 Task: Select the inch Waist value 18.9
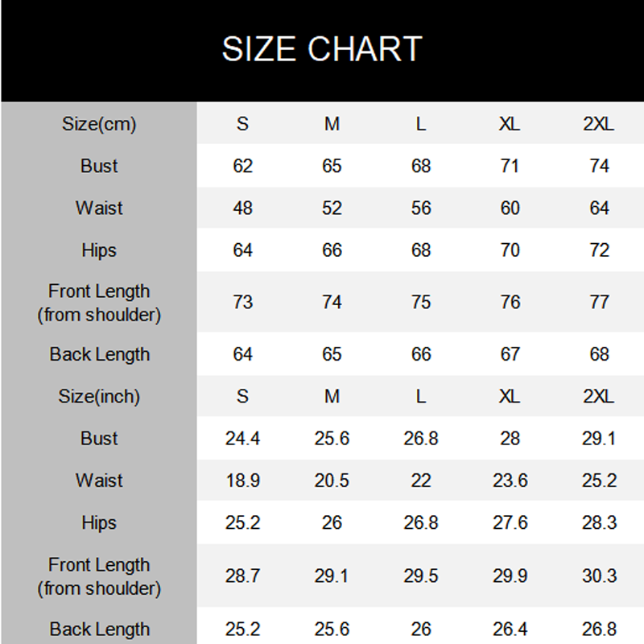click(242, 481)
